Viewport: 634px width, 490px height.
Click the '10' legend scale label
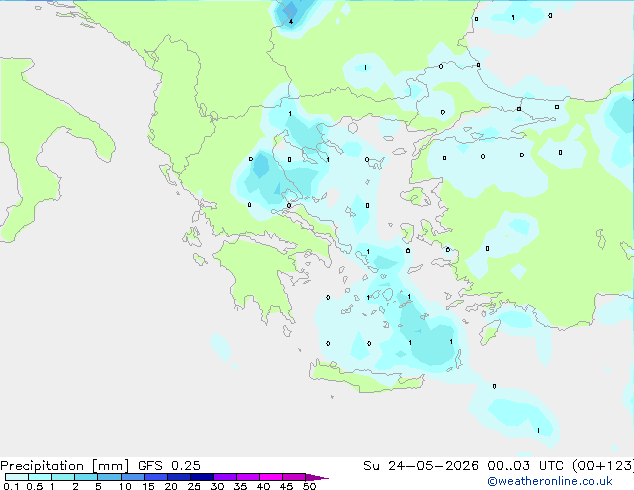125,486
